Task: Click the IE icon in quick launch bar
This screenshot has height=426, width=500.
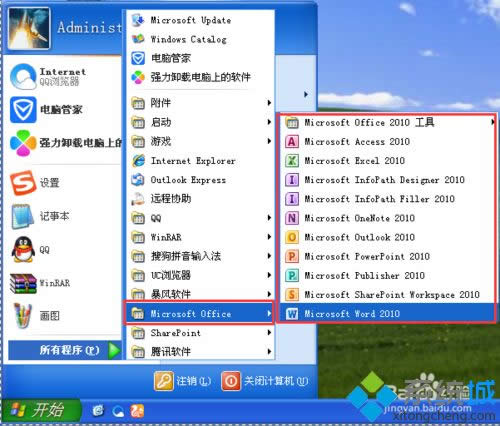Action: 98,411
